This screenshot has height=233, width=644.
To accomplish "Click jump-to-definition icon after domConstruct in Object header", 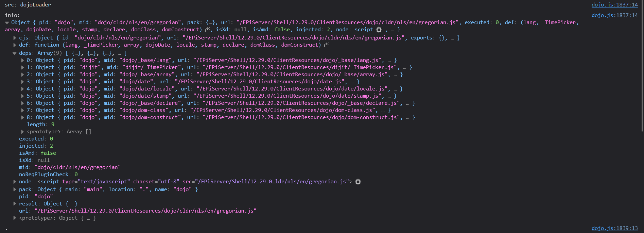I will 207,30.
